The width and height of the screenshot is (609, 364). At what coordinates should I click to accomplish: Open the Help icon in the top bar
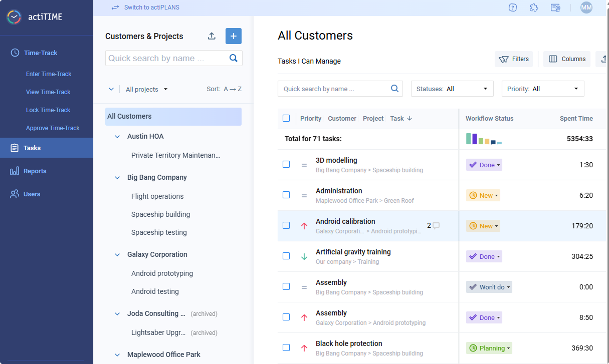(x=512, y=8)
